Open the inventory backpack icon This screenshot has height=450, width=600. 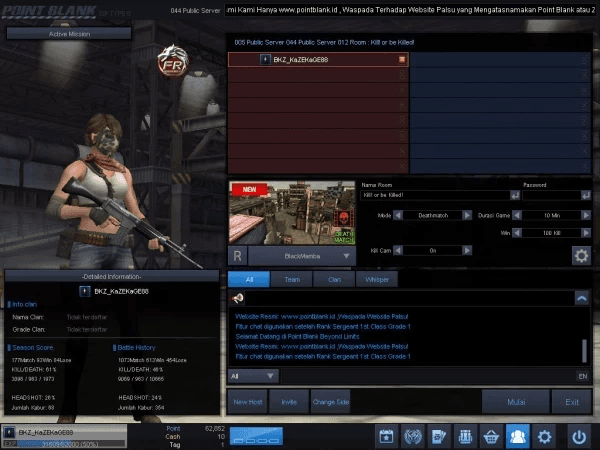point(465,436)
